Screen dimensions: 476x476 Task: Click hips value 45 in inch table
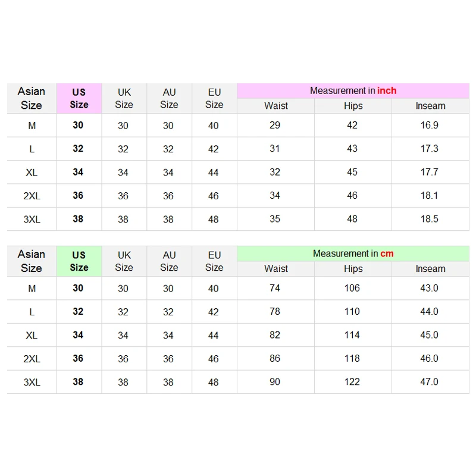click(x=352, y=172)
